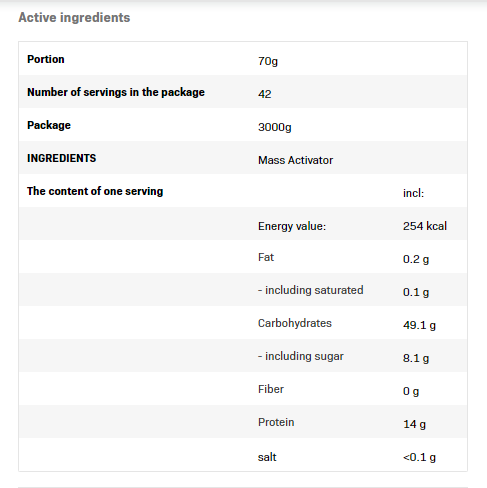Click the including saturated fat label
487x488 pixels.
pyautogui.click(x=311, y=290)
